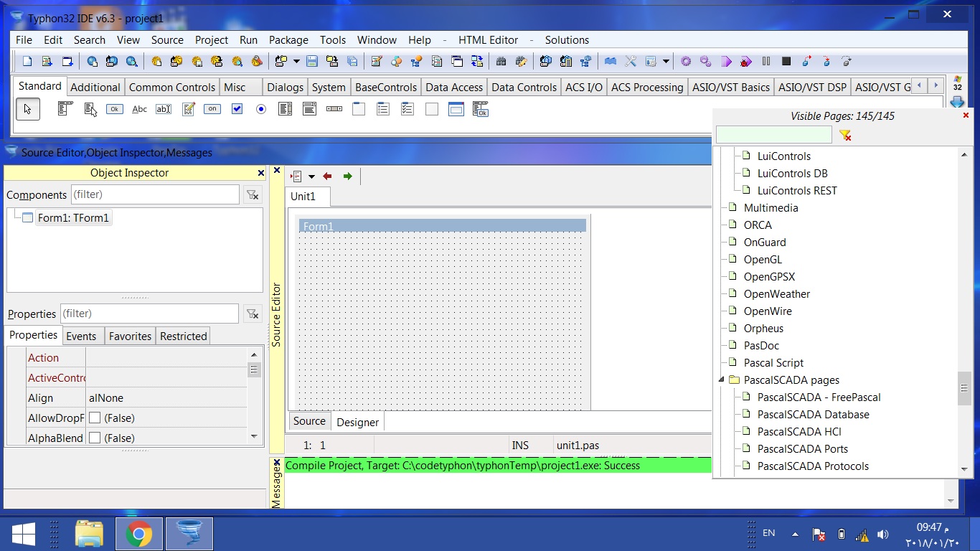Open the jump history dropdown arrow
Image resolution: width=980 pixels, height=551 pixels.
click(311, 176)
